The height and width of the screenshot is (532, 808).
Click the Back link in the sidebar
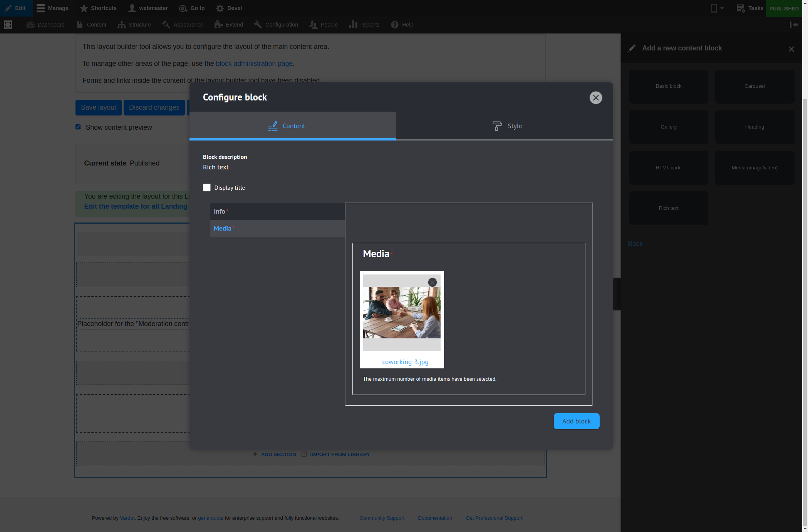click(635, 244)
